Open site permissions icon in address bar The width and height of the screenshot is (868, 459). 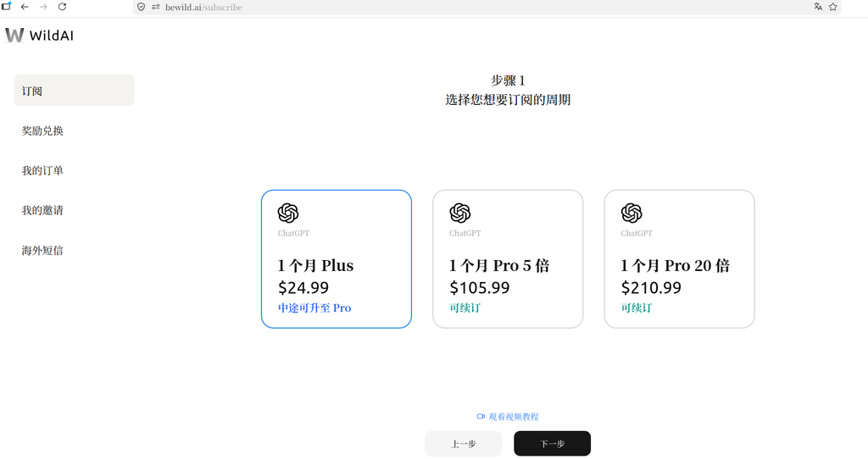156,7
